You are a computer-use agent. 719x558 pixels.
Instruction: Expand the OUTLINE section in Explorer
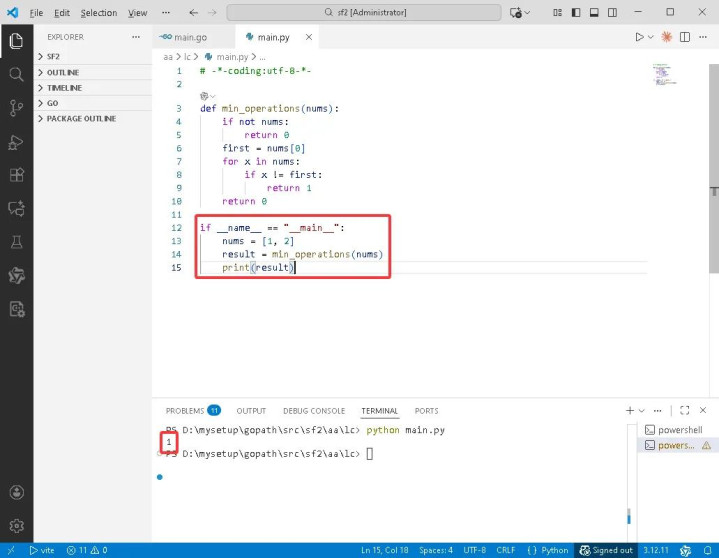coord(62,73)
